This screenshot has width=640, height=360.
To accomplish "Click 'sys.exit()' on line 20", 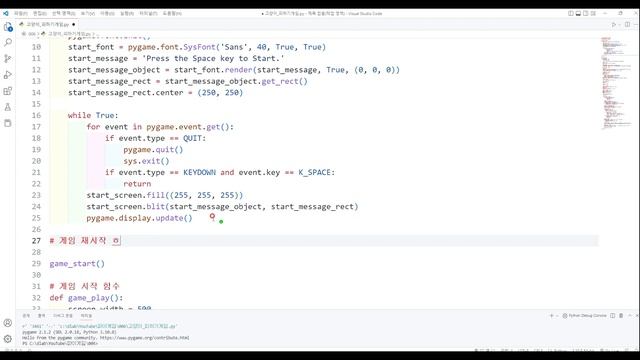I will pos(146,161).
